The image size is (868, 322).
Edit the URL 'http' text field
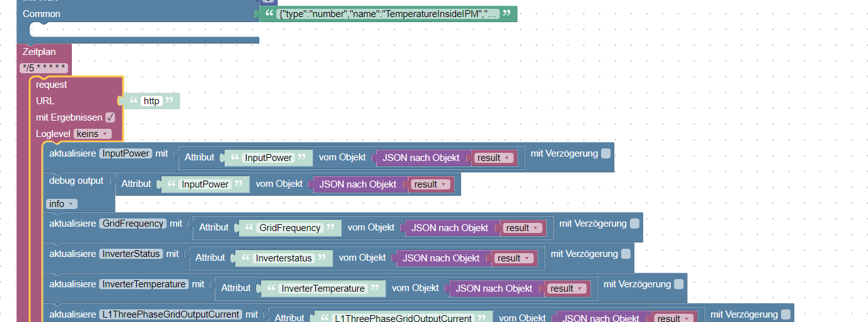click(152, 101)
